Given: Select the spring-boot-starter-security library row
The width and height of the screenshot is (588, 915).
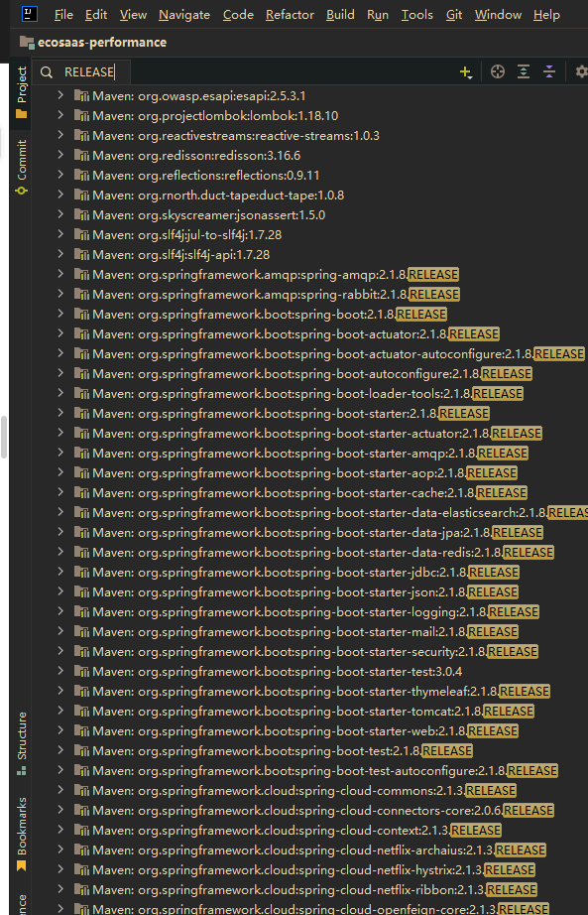Looking at the screenshot, I should tap(309, 651).
